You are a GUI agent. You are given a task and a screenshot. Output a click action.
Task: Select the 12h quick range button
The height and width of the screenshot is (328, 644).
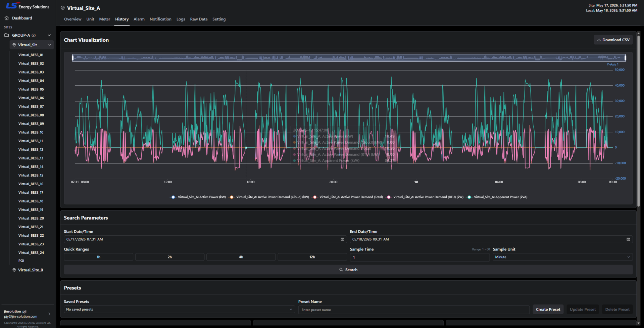[x=312, y=257]
